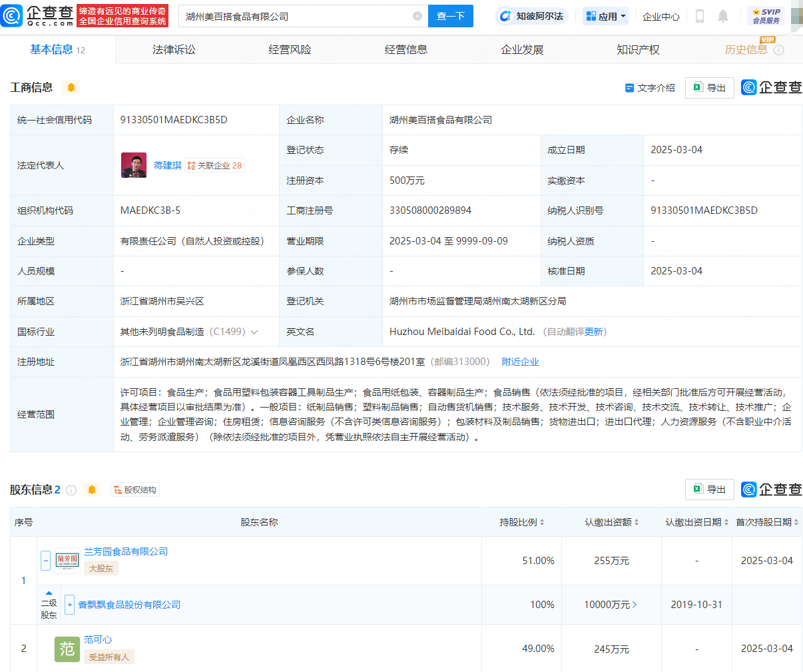Go to 知识产权 tab
803x672 pixels.
[x=638, y=49]
